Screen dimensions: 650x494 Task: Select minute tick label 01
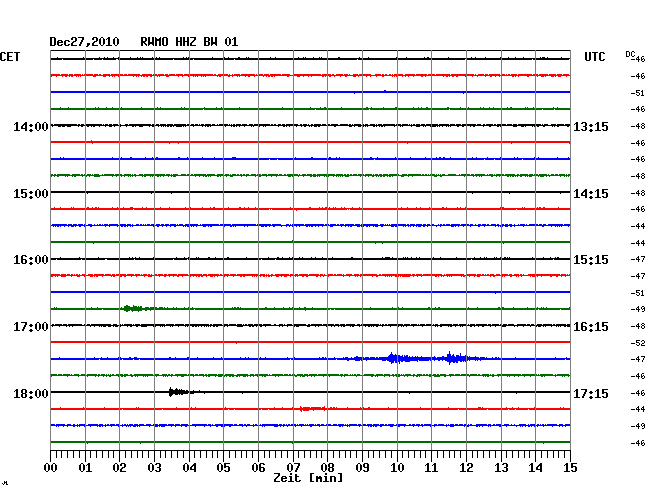85,468
